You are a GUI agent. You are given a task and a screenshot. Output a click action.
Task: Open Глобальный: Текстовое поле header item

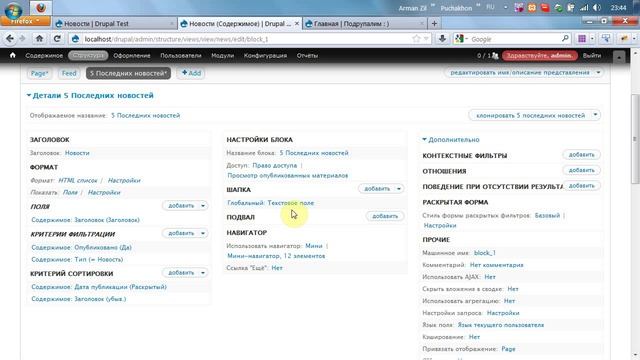point(271,203)
